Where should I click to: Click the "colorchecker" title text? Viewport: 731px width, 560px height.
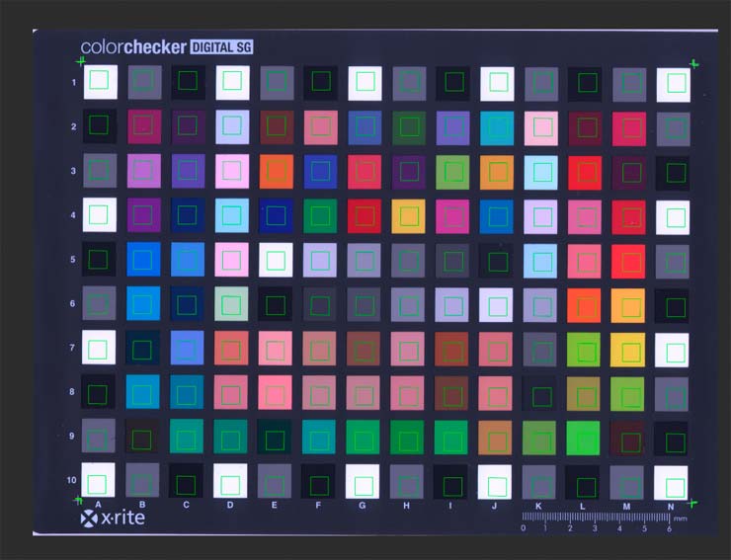coord(133,47)
